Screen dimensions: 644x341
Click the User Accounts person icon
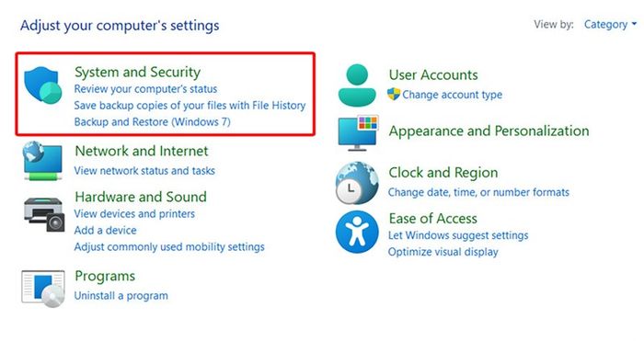click(x=357, y=85)
